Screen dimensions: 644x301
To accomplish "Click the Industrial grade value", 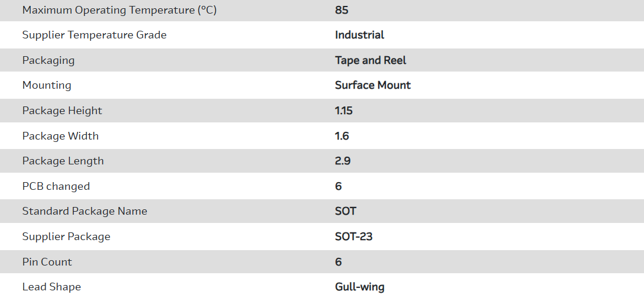I will click(x=359, y=35).
